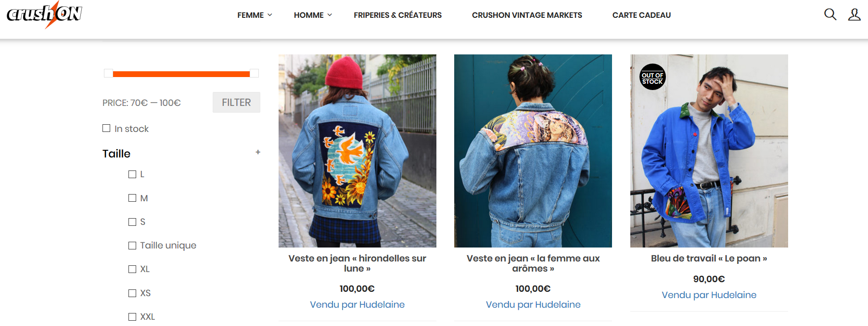Open the hirondelles sur lune jacket photo
This screenshot has width=868, height=326.
[357, 151]
